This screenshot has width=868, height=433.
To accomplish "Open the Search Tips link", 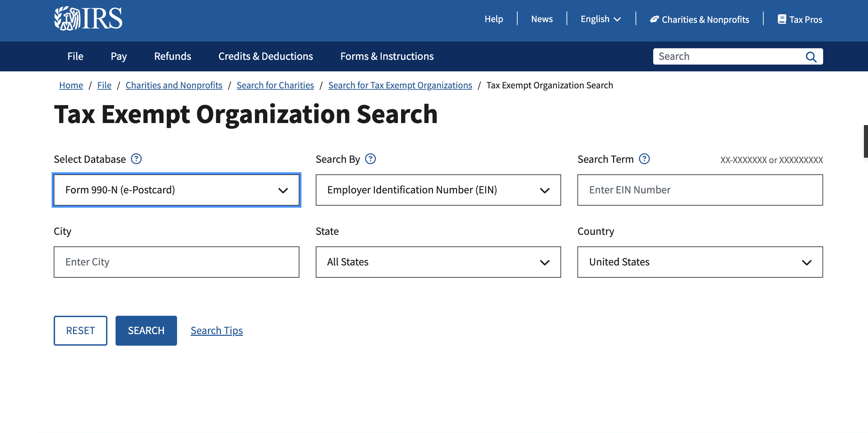I will coord(217,330).
